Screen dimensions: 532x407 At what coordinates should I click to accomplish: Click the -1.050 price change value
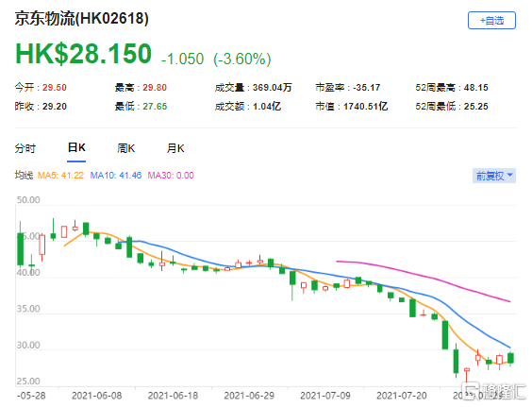(183, 59)
